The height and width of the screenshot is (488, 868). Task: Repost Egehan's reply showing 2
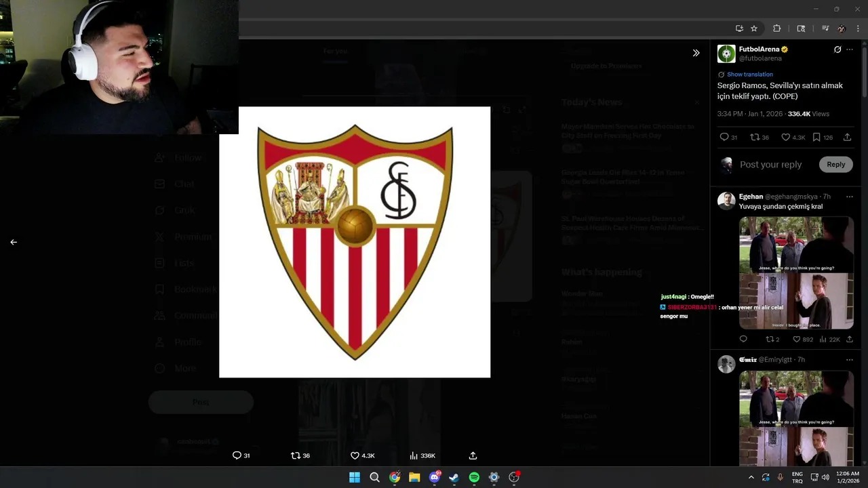click(x=772, y=339)
